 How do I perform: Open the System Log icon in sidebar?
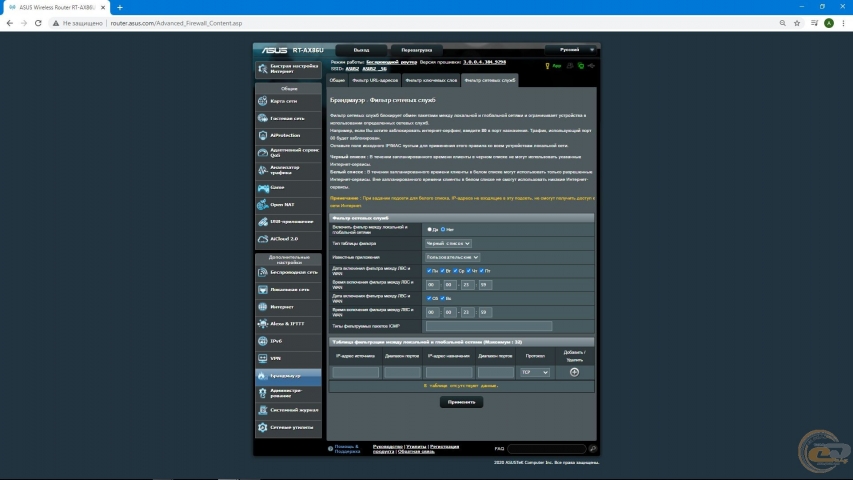pos(263,410)
